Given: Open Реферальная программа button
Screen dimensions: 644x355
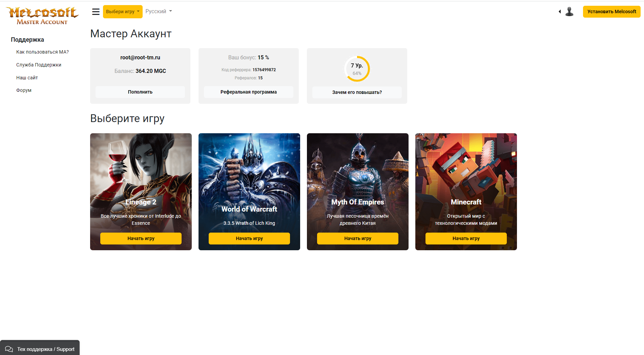Looking at the screenshot, I should click(x=249, y=92).
